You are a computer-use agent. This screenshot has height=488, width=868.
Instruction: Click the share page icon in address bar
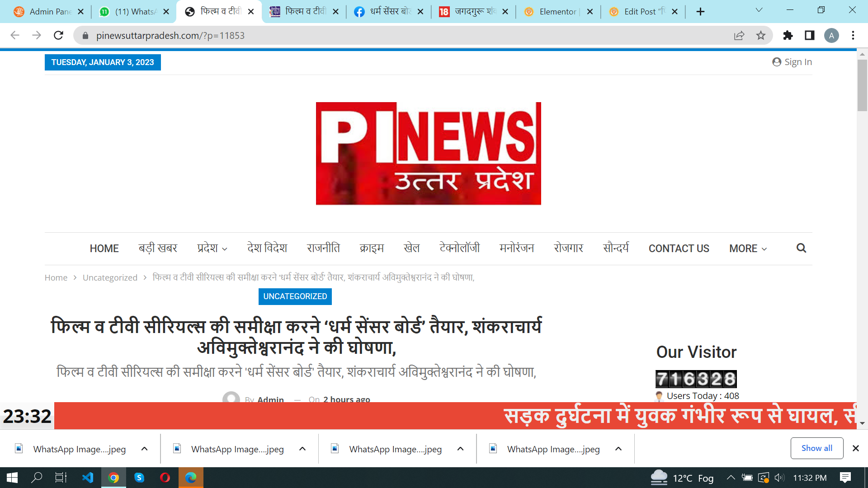739,35
